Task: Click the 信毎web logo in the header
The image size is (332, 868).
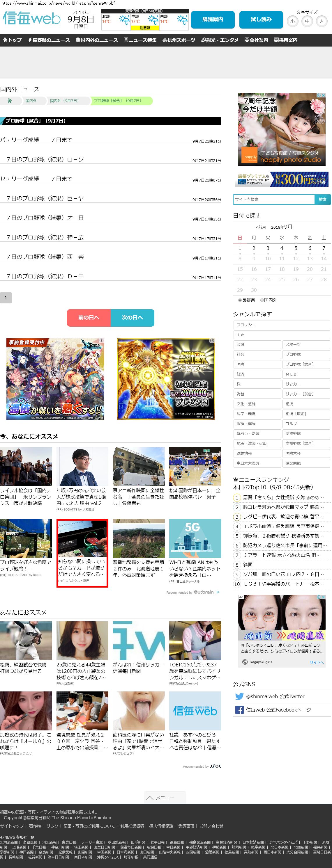Action: point(32,19)
